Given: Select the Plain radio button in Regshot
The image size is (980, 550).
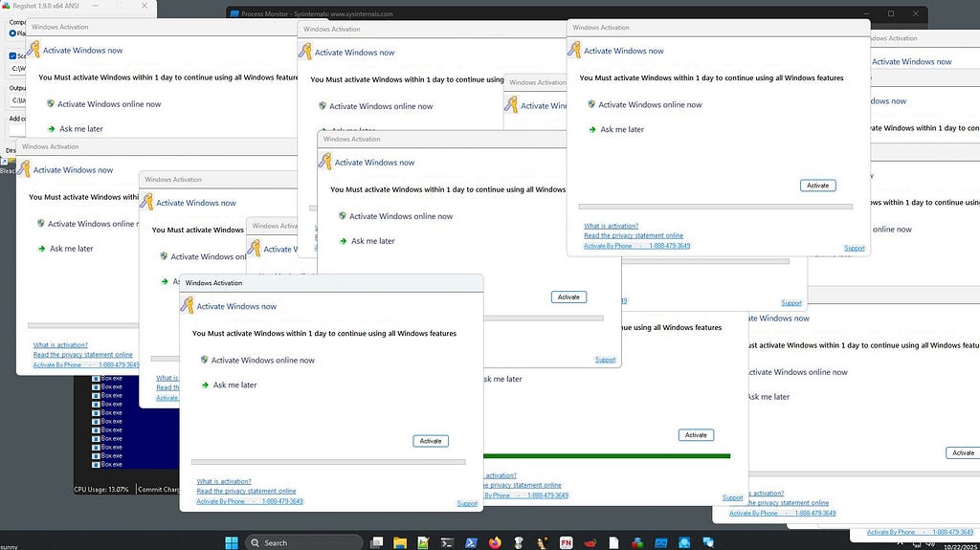Looking at the screenshot, I should (x=12, y=33).
